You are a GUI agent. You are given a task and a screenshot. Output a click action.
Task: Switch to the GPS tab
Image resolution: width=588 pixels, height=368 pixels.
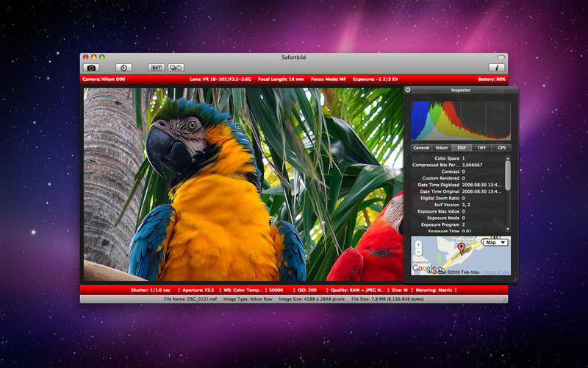[x=501, y=148]
